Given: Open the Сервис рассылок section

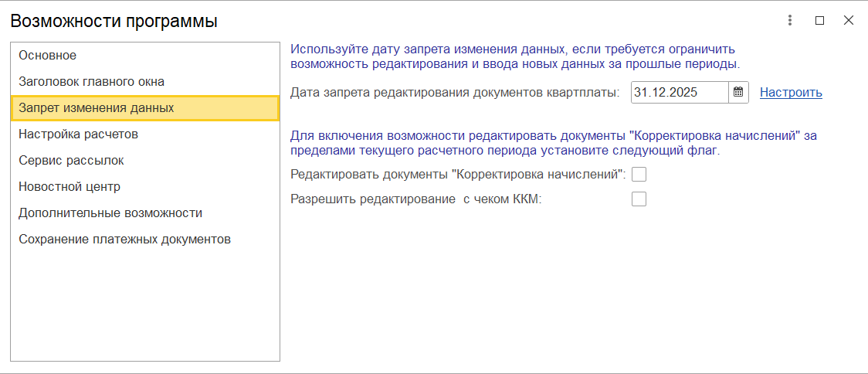Looking at the screenshot, I should 71,161.
